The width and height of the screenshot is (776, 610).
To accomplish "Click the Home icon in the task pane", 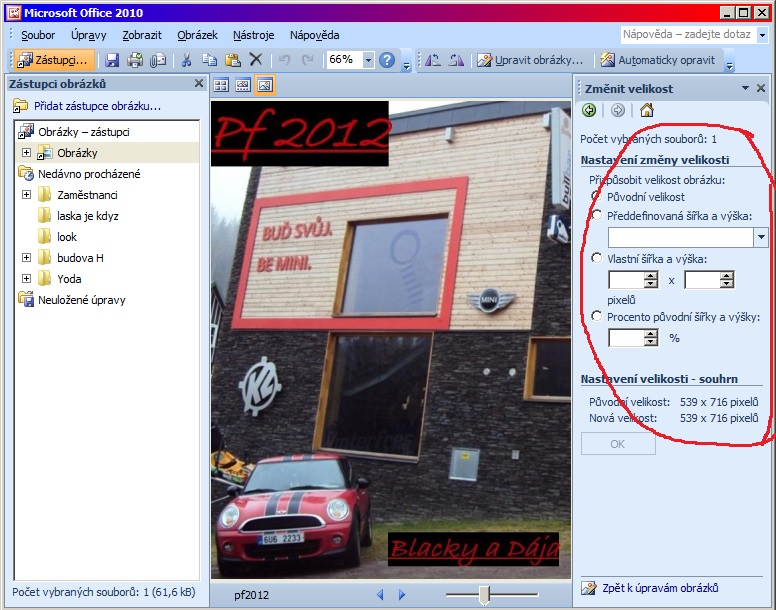I will point(646,111).
